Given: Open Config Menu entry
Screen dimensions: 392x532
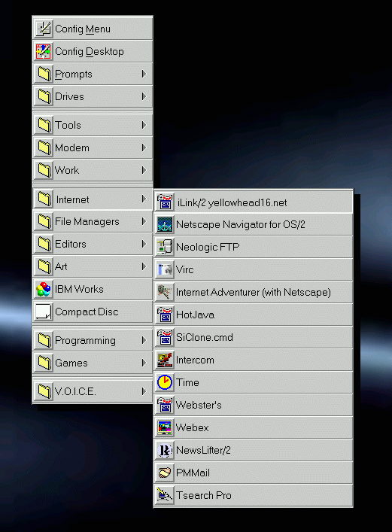Looking at the screenshot, I should point(93,29).
